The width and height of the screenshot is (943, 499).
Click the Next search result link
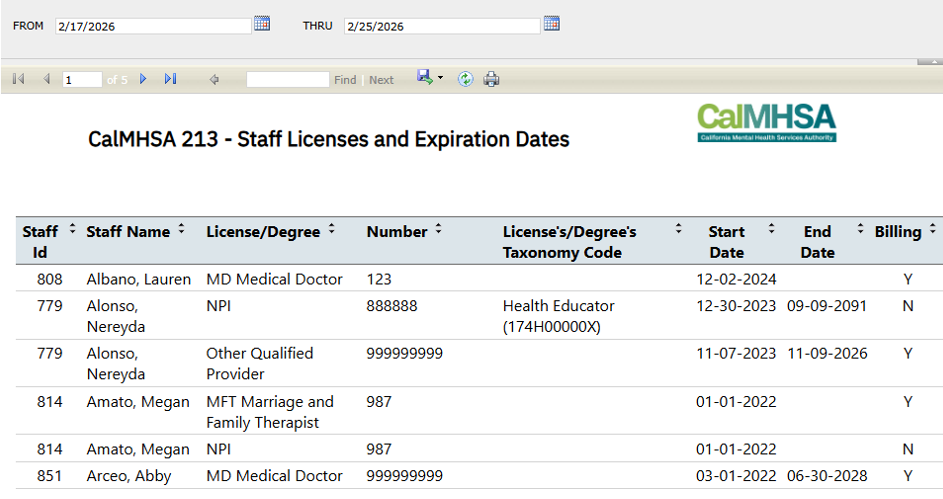tap(381, 80)
